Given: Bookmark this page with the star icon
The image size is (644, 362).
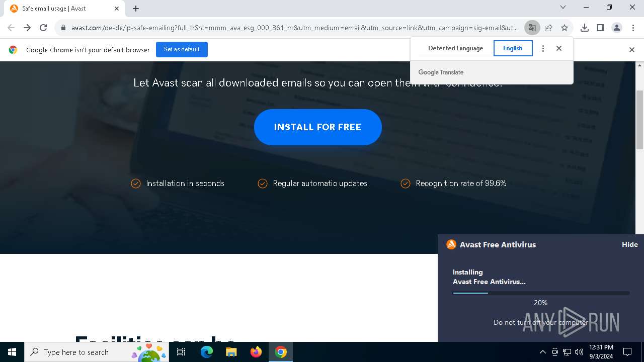Looking at the screenshot, I should (x=565, y=28).
